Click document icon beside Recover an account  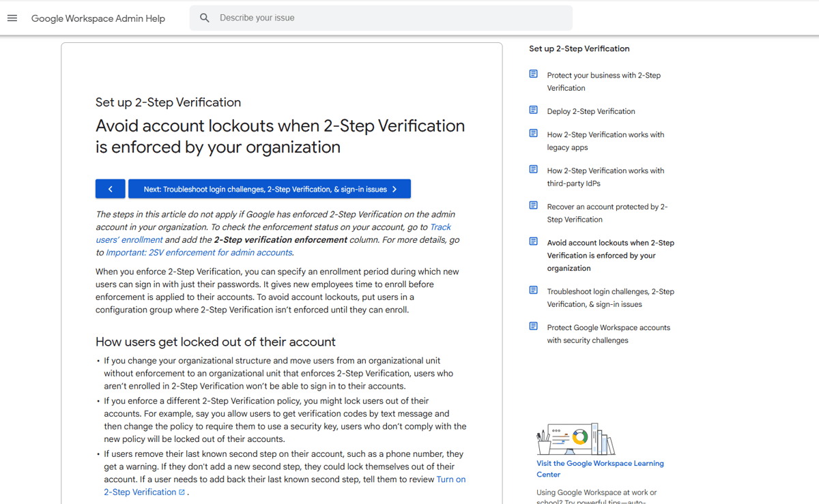(534, 205)
